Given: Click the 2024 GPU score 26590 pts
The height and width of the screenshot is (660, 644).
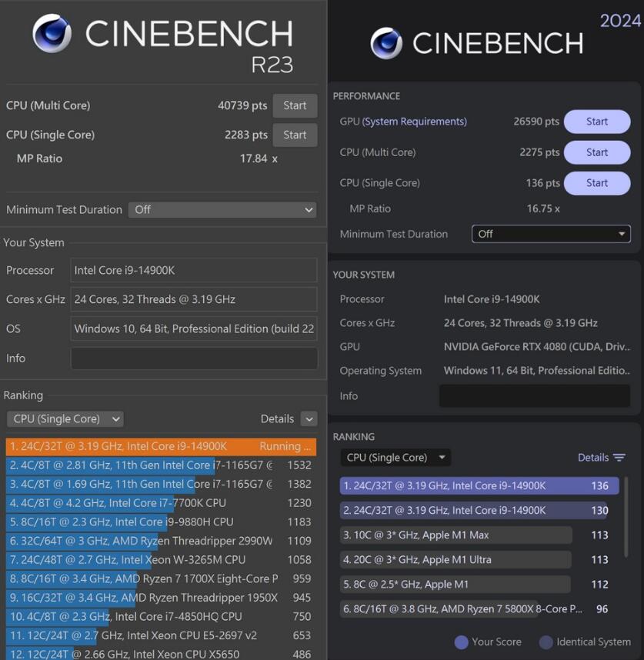Looking at the screenshot, I should click(x=536, y=122).
